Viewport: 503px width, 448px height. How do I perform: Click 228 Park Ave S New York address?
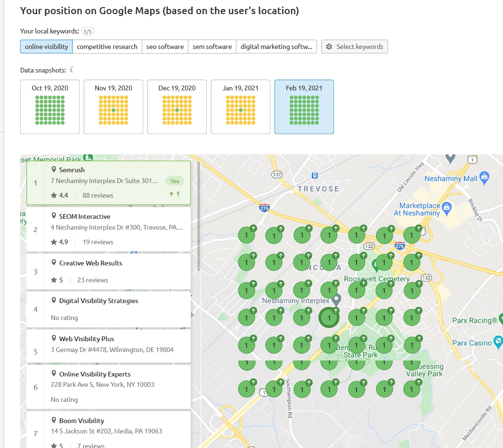point(102,384)
